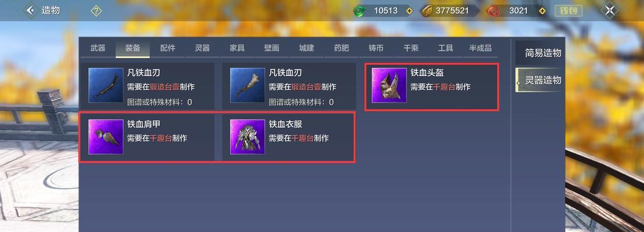This screenshot has width=644, height=232.
Task: Select the first 凡铁血刃 blade item
Action: tap(147, 85)
